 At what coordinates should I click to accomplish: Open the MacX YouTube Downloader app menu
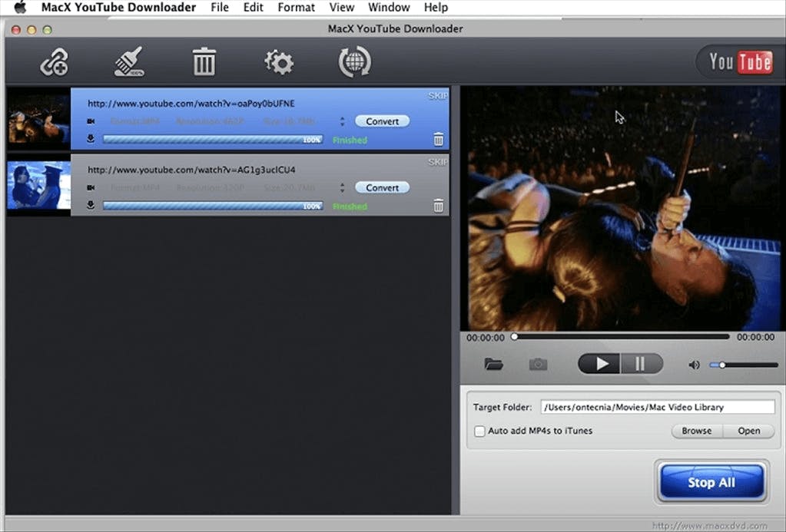118,8
